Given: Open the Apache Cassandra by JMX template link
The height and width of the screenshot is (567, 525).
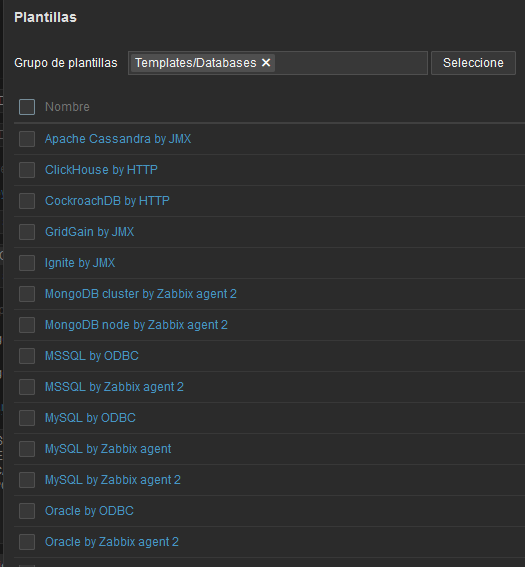Looking at the screenshot, I should click(118, 139).
